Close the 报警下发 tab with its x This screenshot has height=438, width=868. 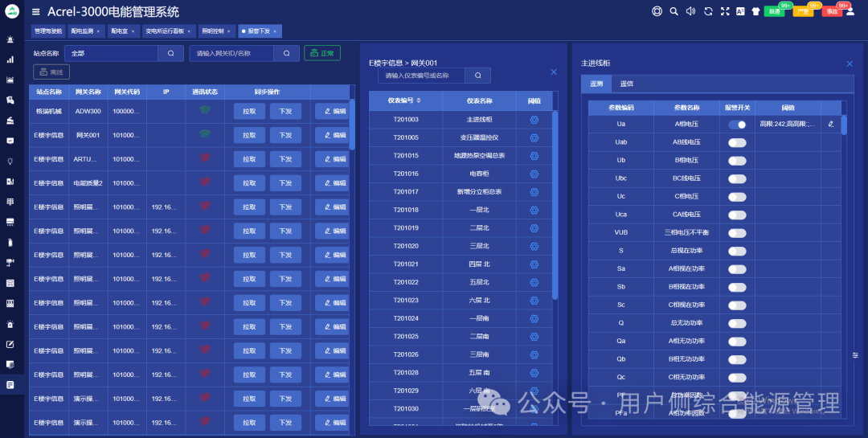[275, 31]
